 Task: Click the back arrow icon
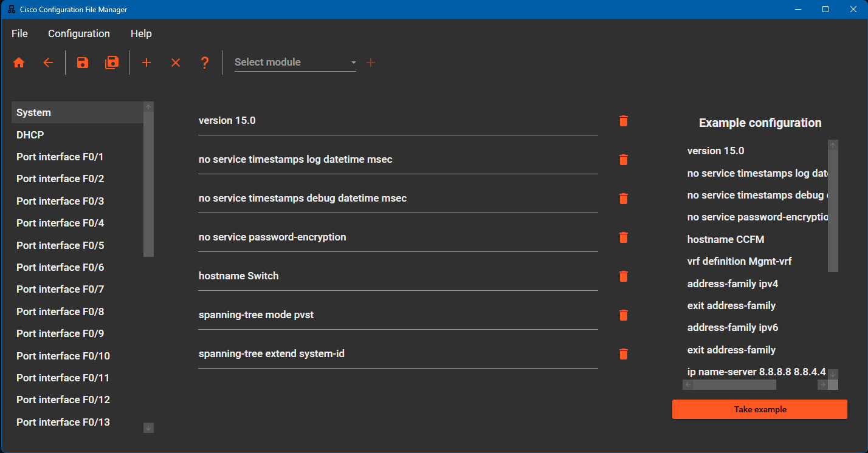[48, 63]
